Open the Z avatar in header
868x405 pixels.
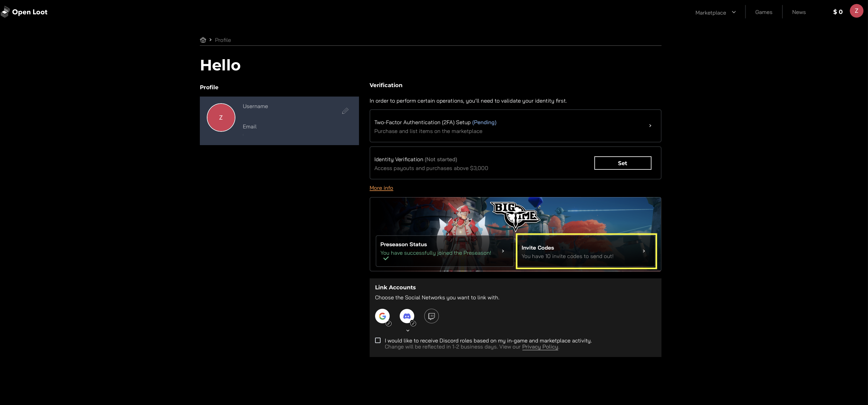pyautogui.click(x=856, y=11)
